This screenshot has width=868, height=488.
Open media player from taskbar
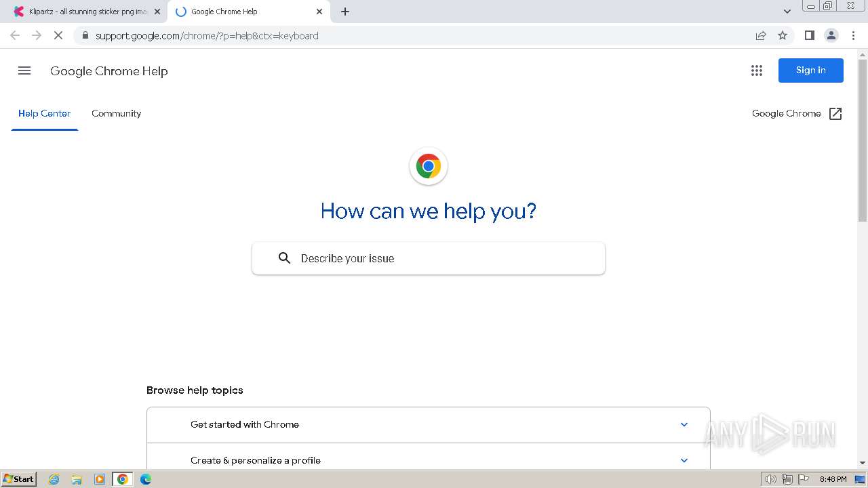point(100,479)
